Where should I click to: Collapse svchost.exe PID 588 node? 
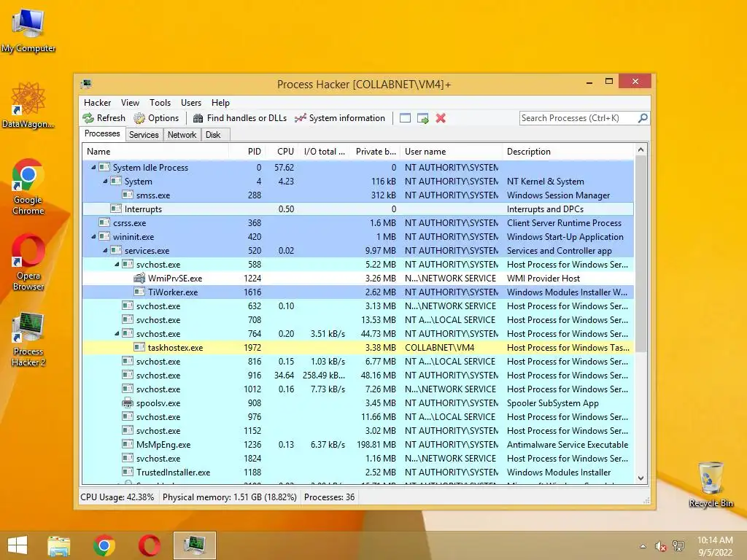coord(117,264)
